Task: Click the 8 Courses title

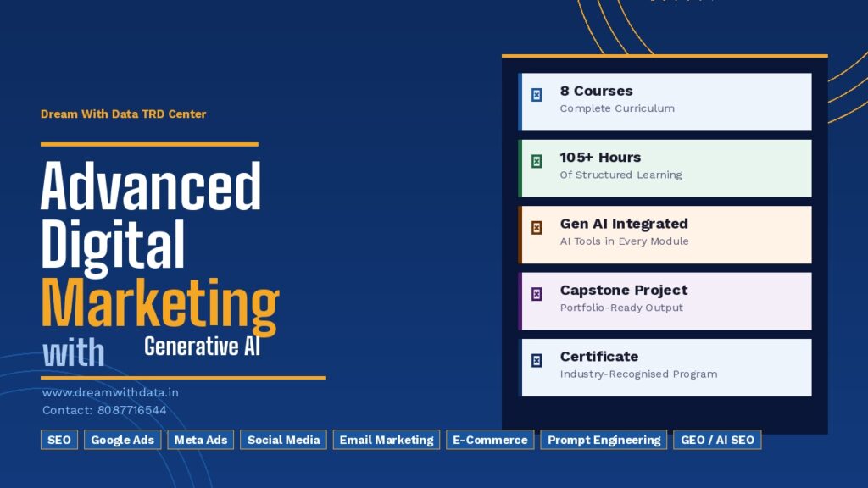Action: [x=596, y=91]
